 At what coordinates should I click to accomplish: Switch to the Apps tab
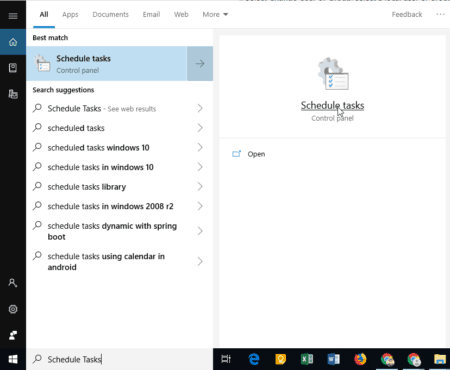pyautogui.click(x=70, y=14)
